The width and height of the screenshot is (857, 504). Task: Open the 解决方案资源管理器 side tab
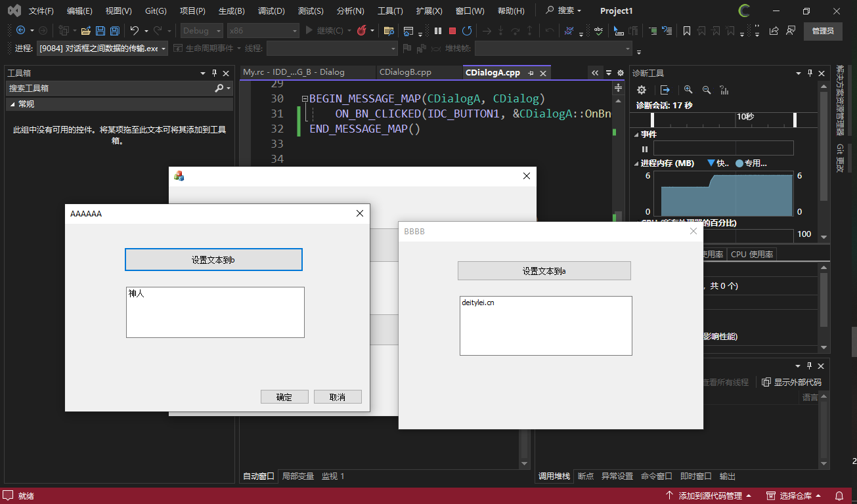point(841,100)
